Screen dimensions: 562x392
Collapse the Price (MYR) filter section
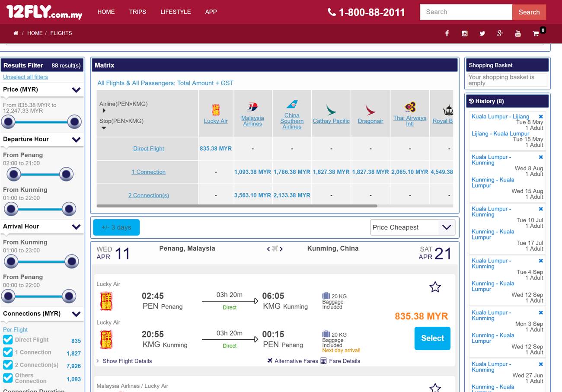pos(76,90)
